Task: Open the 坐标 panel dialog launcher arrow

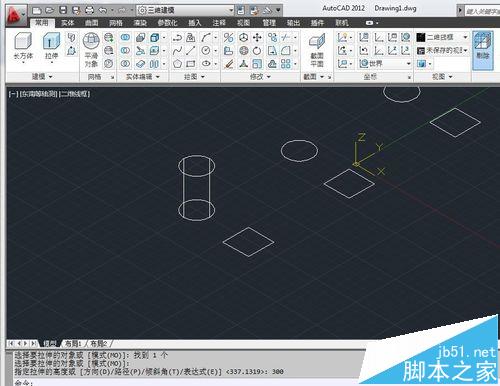Action: pyautogui.click(x=410, y=77)
